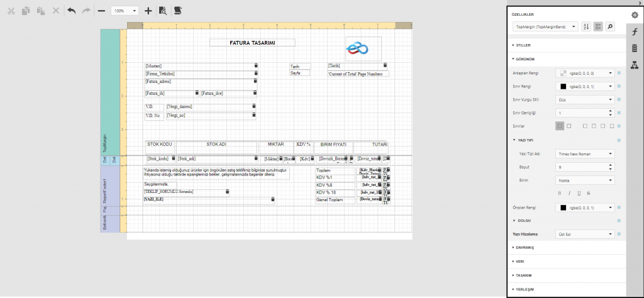
Task: Zoom in with the plus button
Action: tap(148, 11)
